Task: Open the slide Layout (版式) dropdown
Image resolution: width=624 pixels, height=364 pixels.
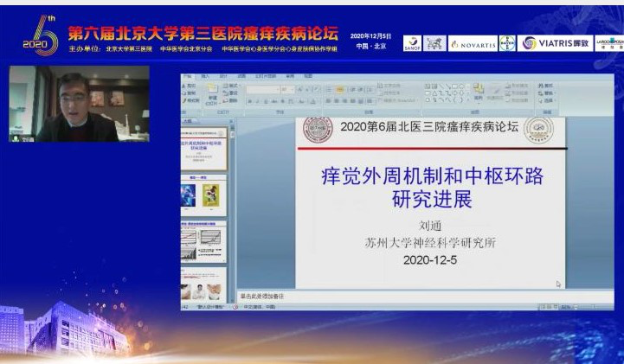Action: (x=230, y=86)
